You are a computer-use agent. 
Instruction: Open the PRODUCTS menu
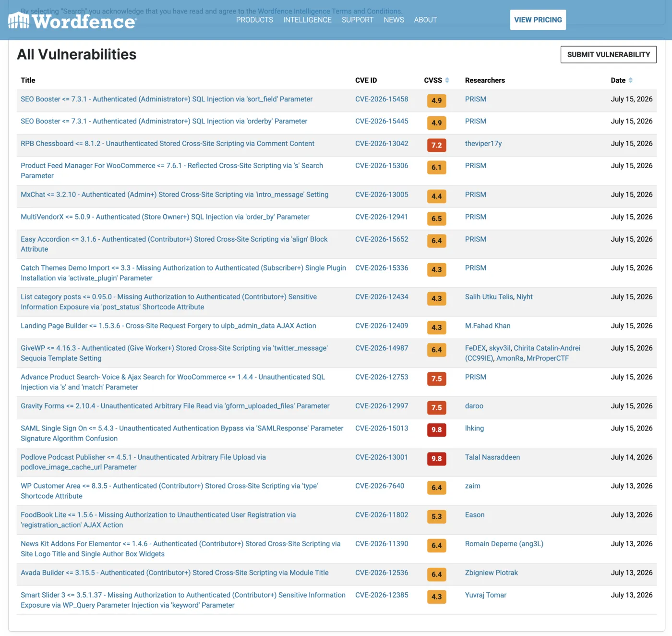tap(254, 20)
